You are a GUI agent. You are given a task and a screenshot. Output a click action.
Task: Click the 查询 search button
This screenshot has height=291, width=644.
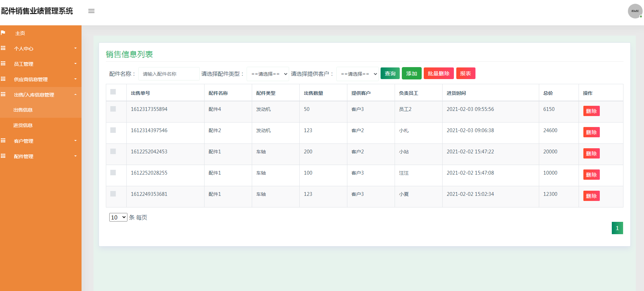click(x=390, y=73)
